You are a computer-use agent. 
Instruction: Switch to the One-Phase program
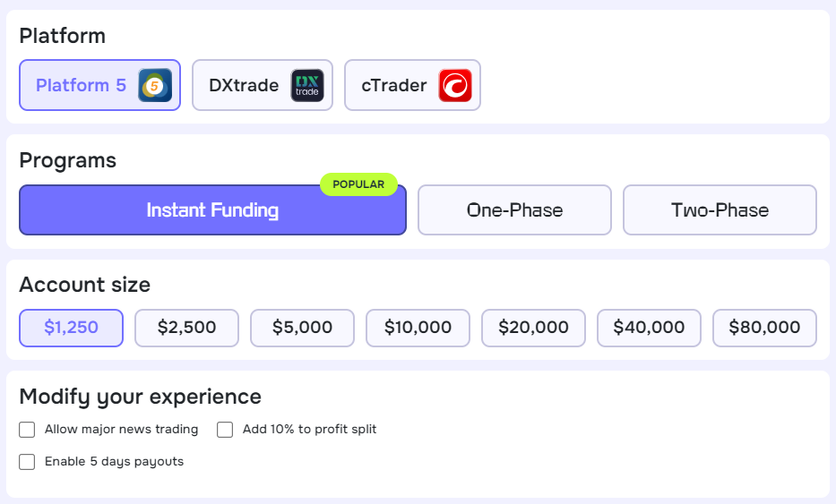click(x=514, y=210)
